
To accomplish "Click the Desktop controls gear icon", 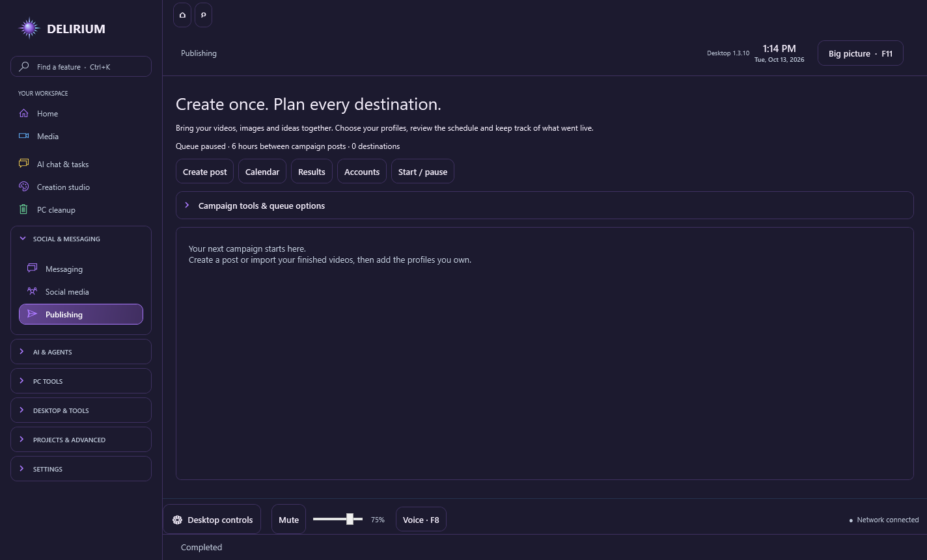I will point(177,520).
